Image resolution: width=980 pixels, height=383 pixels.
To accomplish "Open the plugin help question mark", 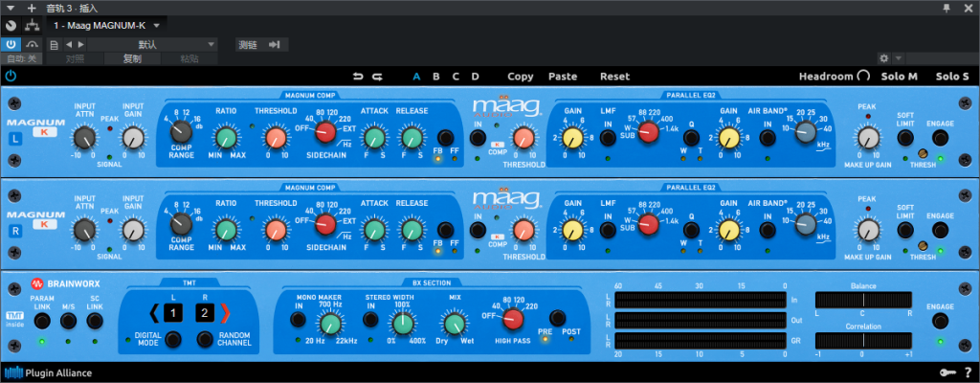I will coord(969,373).
